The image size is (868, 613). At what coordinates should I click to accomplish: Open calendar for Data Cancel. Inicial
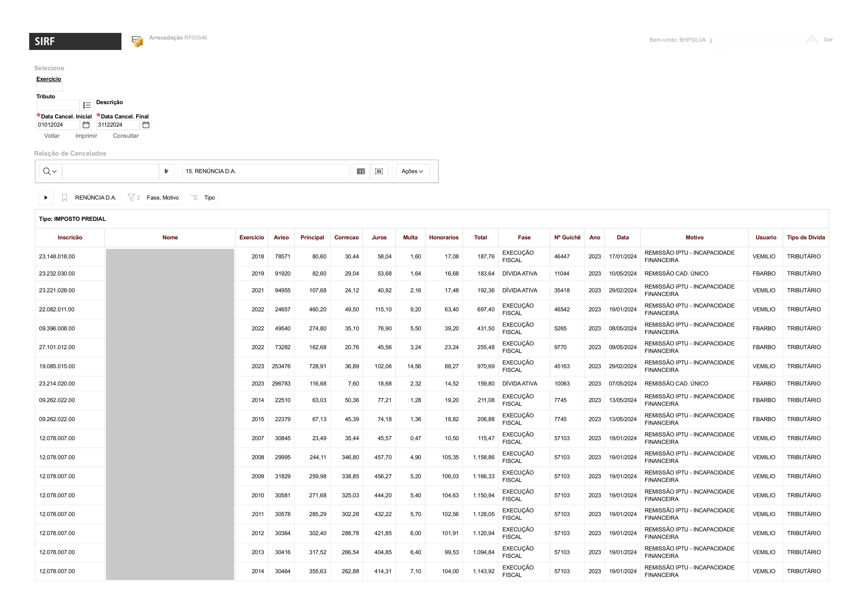pos(86,125)
